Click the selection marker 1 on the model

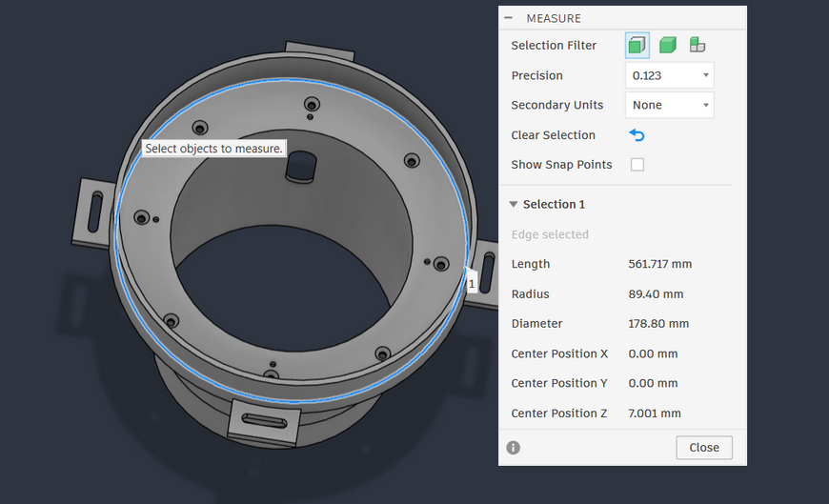(472, 284)
